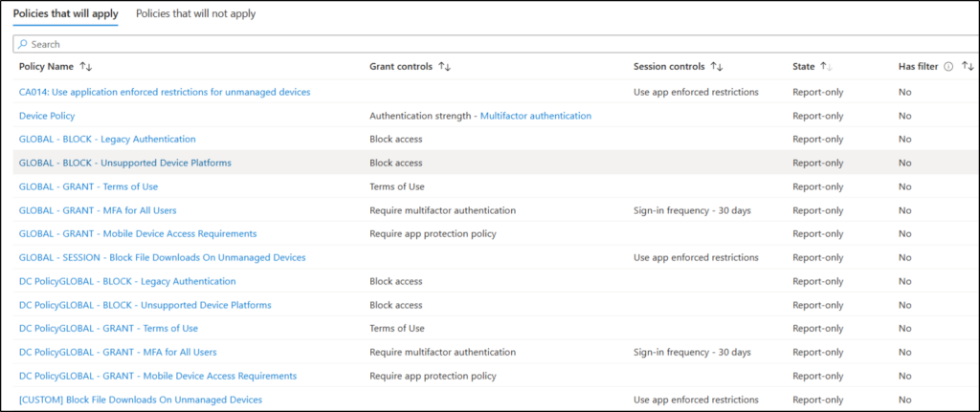This screenshot has height=412, width=980.
Task: Select Policies that will apply tab
Action: [x=65, y=14]
